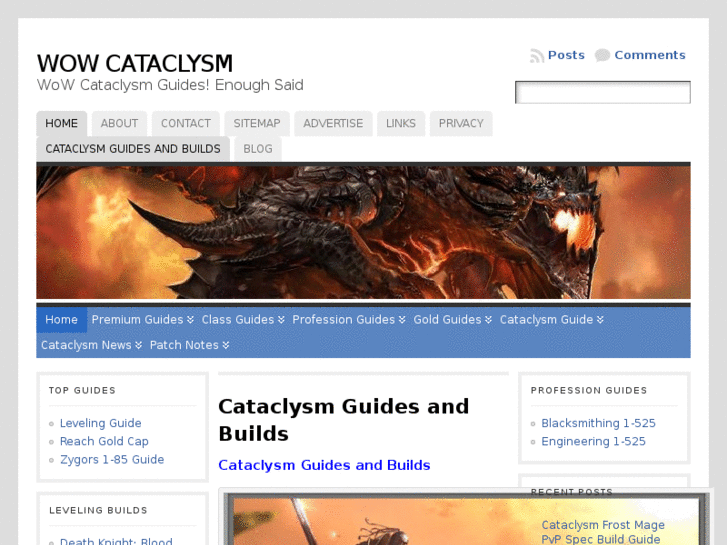Image resolution: width=727 pixels, height=545 pixels.
Task: Open the Posts feed link
Action: click(566, 55)
